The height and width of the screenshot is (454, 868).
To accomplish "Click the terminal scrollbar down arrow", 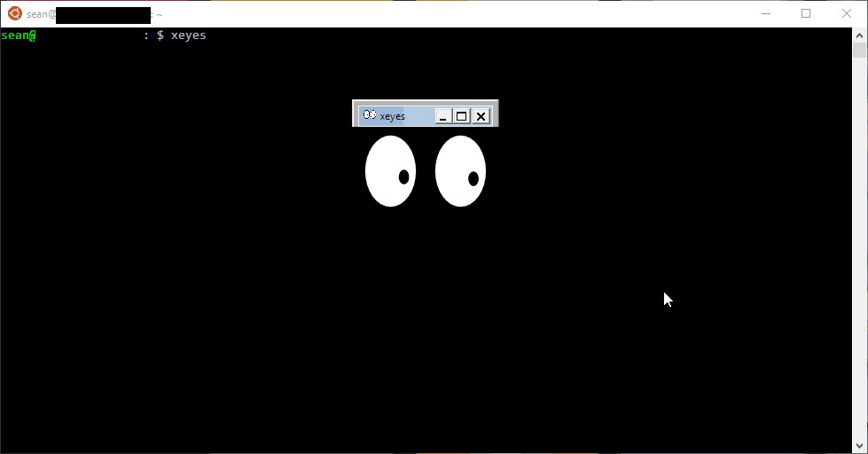I will click(x=859, y=446).
